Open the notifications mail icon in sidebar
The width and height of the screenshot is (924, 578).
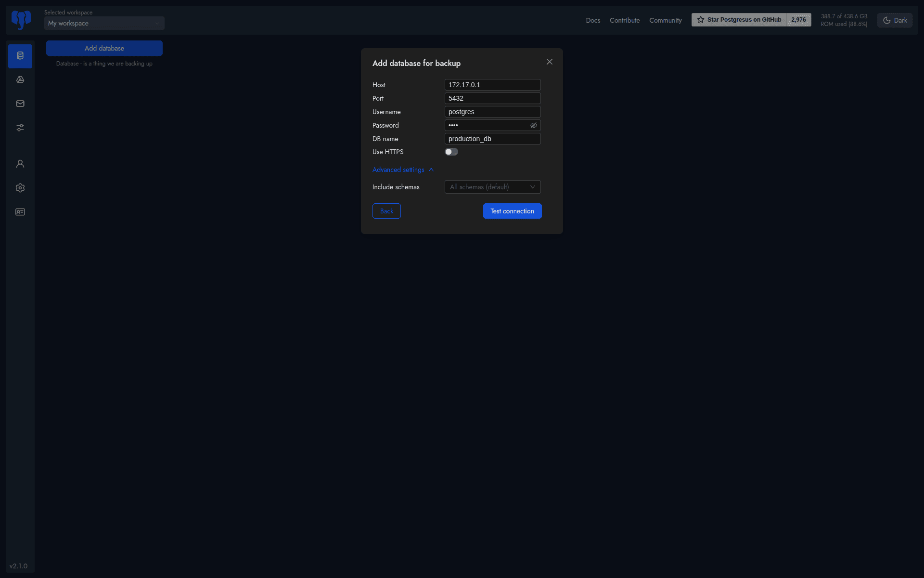click(x=20, y=103)
